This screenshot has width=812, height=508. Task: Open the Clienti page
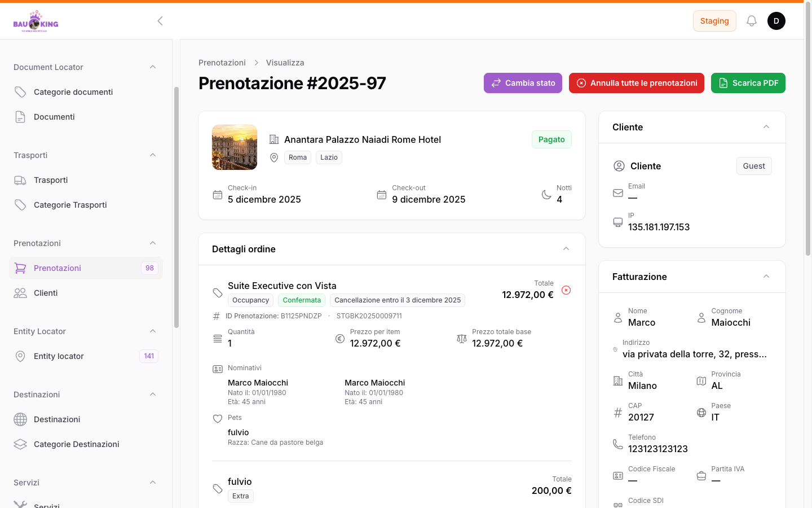86,293
